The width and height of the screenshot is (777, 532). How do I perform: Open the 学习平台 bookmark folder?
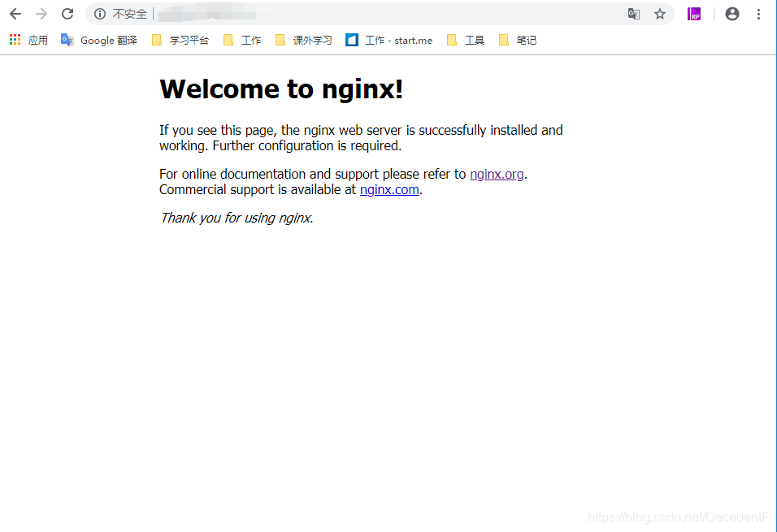pos(180,40)
